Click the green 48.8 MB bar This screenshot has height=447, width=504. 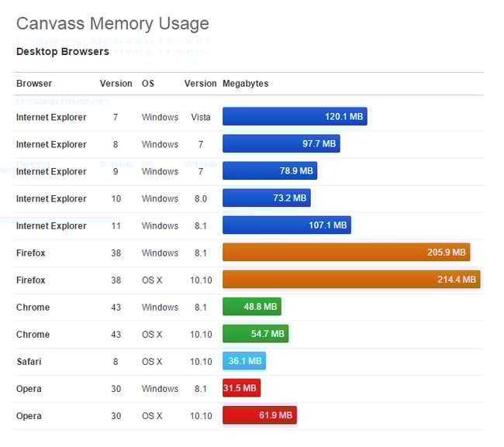point(252,306)
